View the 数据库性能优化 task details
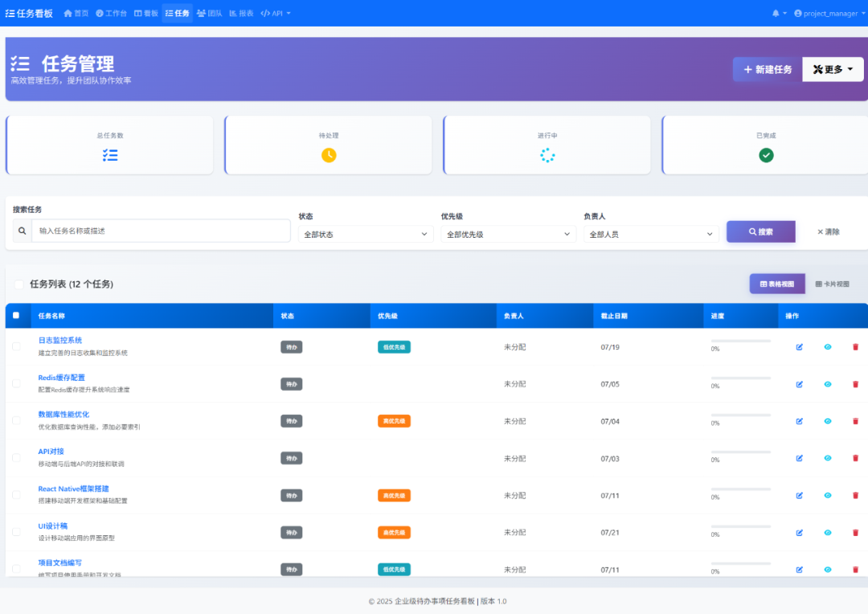Viewport: 868px width, 614px height. tap(828, 421)
